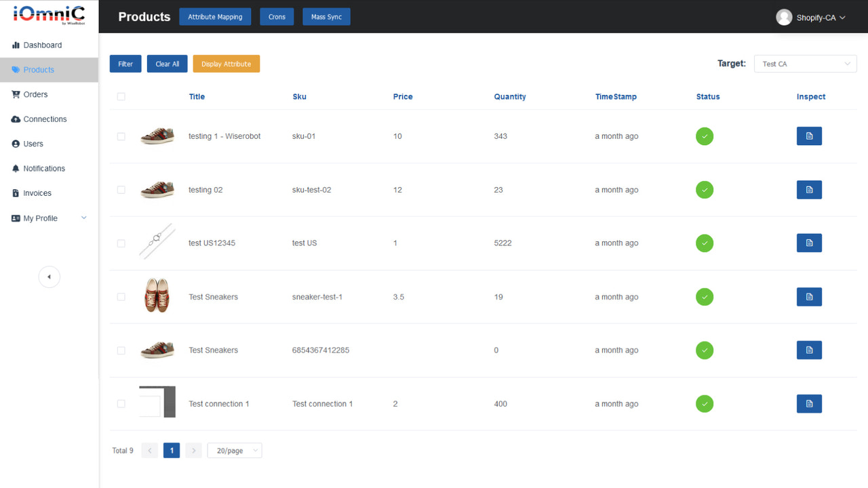The image size is (868, 488).
Task: Select the Products tag icon in sidebar
Action: [15, 69]
